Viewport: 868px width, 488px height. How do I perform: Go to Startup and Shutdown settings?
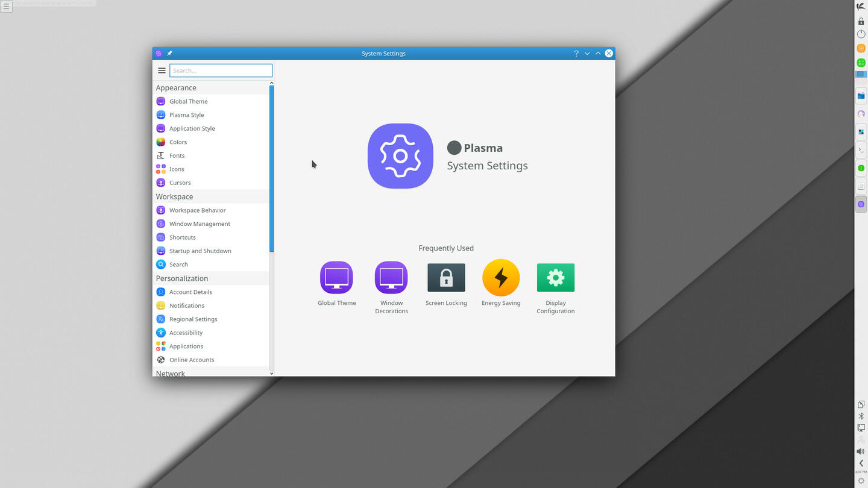coord(210,251)
